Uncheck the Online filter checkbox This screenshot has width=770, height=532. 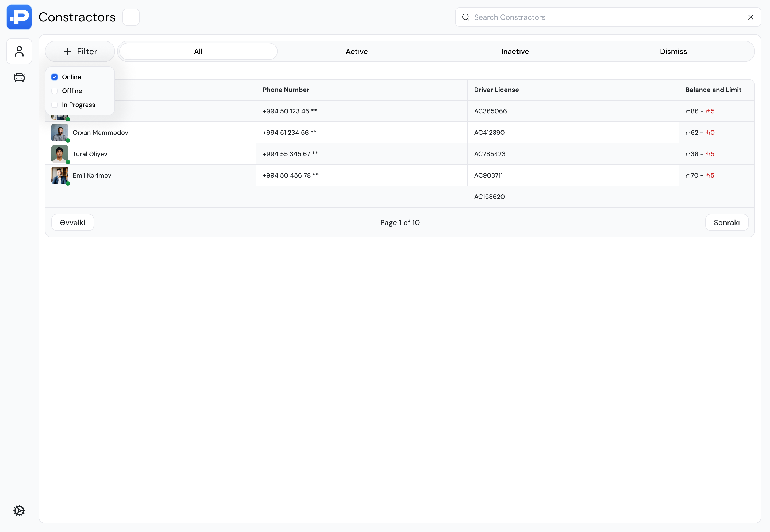55,77
